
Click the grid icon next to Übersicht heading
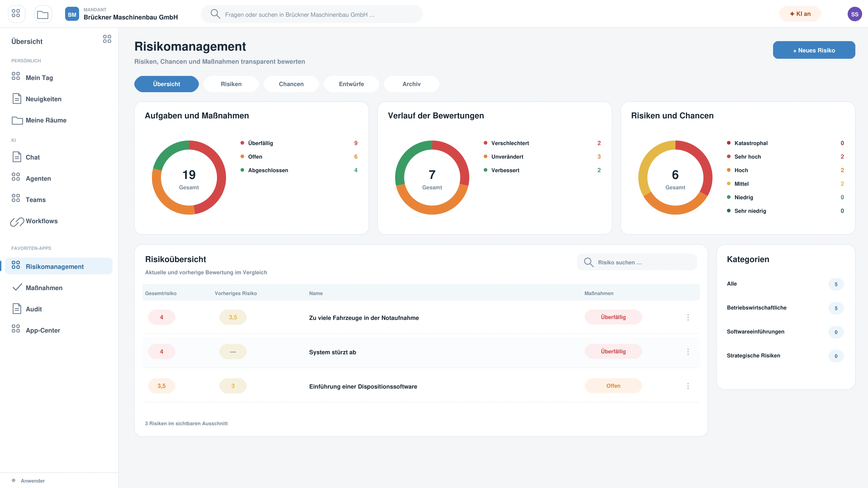point(107,39)
